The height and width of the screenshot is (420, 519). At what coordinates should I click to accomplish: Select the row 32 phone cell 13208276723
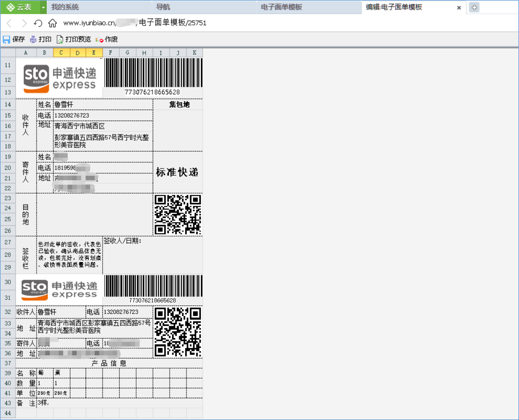128,312
